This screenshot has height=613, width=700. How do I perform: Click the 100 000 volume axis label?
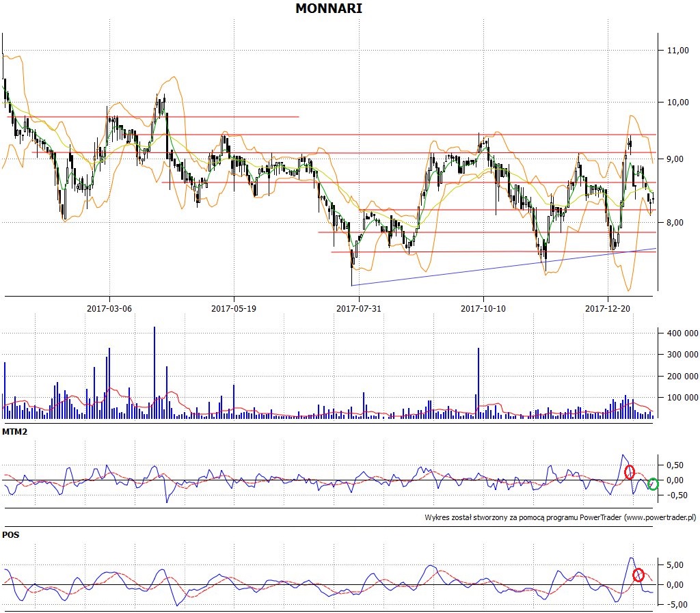[683, 397]
